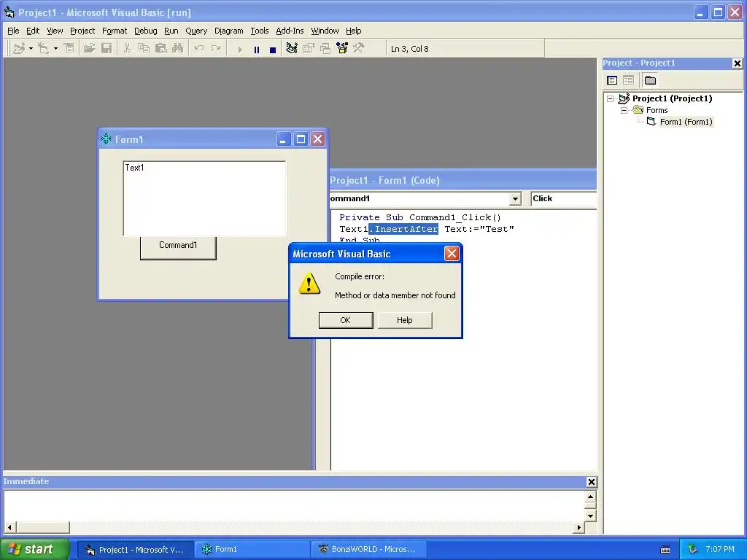The width and height of the screenshot is (747, 560).
Task: Click the Break (pause) toolbar button
Action: 257,50
